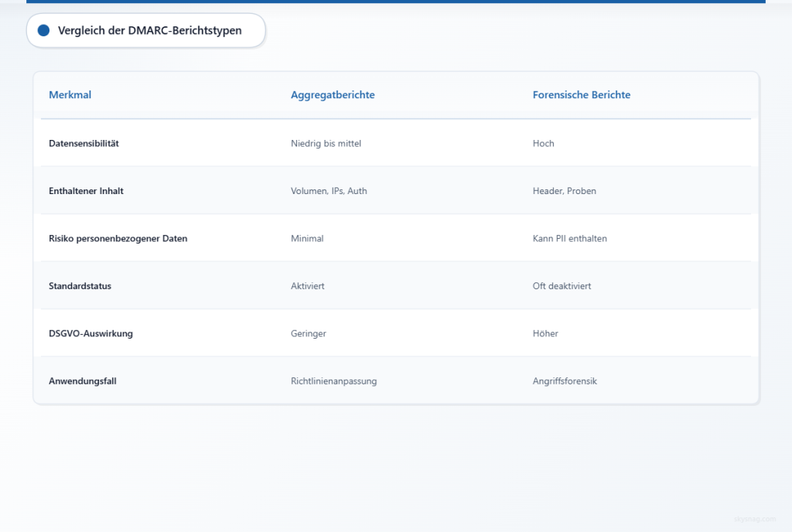
Task: Click the 'Anwendungsfall' row label
Action: pos(82,381)
